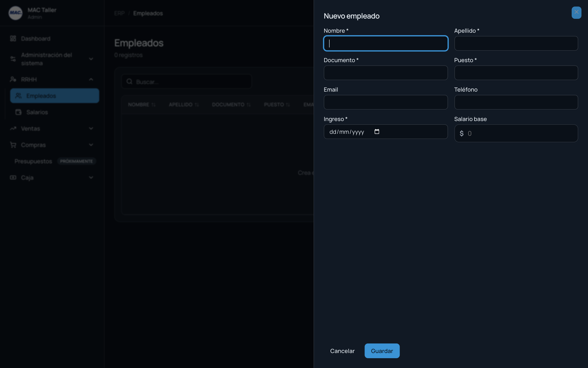Go to ERP in the breadcrumb
Screen dimensions: 588x368
[x=119, y=13]
